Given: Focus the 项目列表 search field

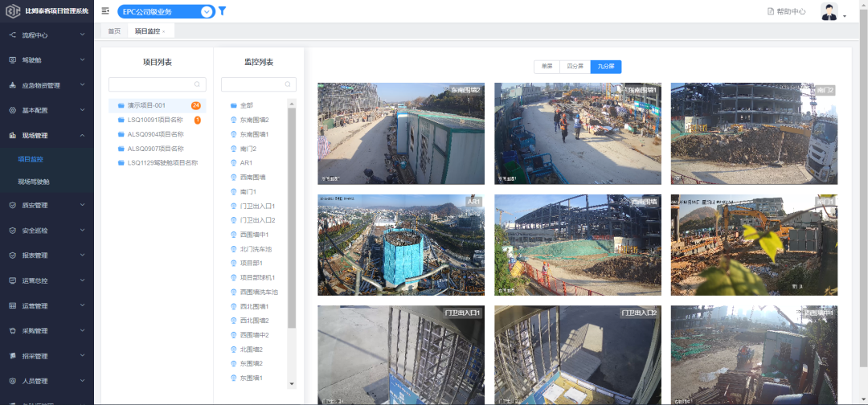Looking at the screenshot, I should coord(158,84).
